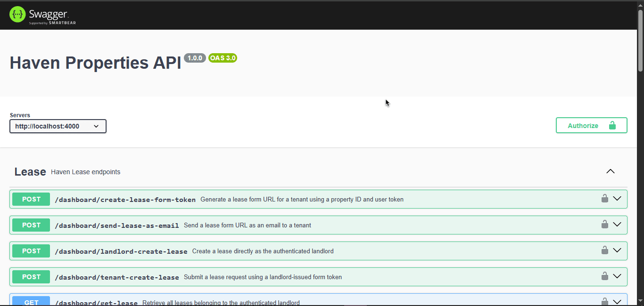Click lock icon on tenant-create-lease row

[x=604, y=276]
